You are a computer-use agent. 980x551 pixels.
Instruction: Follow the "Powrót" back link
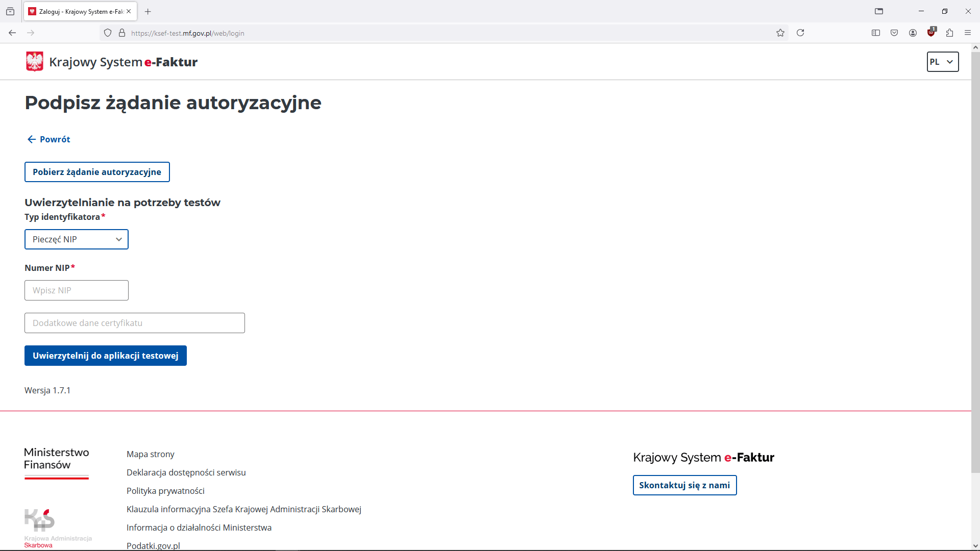(x=48, y=139)
